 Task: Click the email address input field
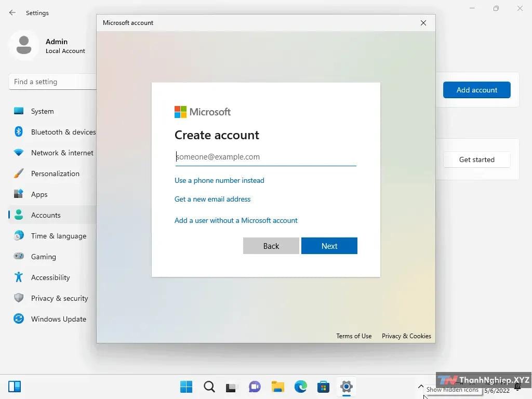point(265,157)
